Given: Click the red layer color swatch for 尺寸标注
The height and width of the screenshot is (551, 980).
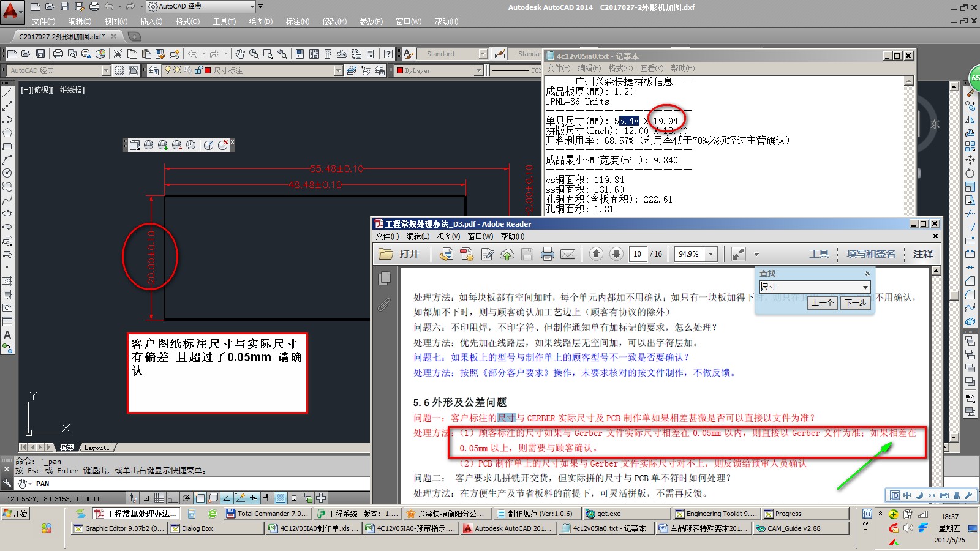Looking at the screenshot, I should click(208, 70).
